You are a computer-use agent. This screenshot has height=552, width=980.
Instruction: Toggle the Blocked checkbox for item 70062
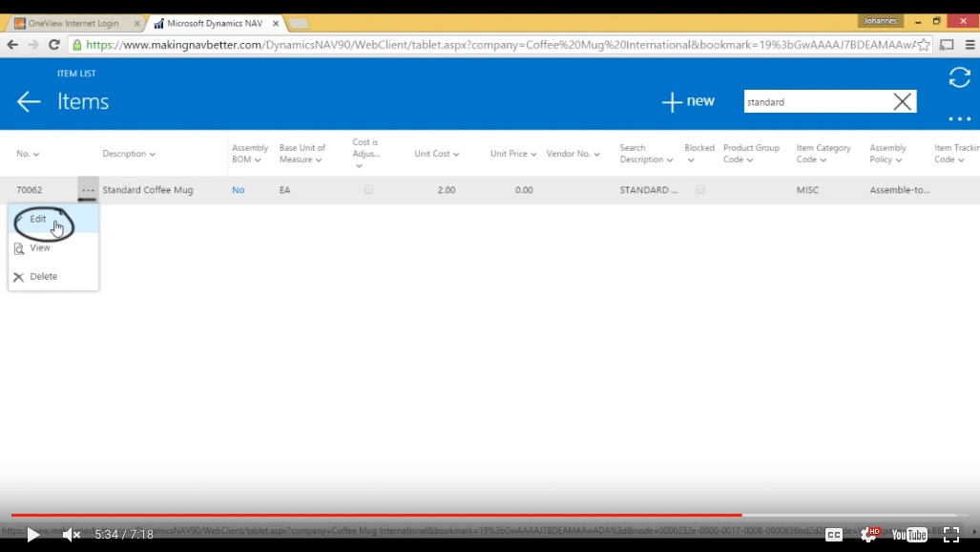click(x=700, y=190)
